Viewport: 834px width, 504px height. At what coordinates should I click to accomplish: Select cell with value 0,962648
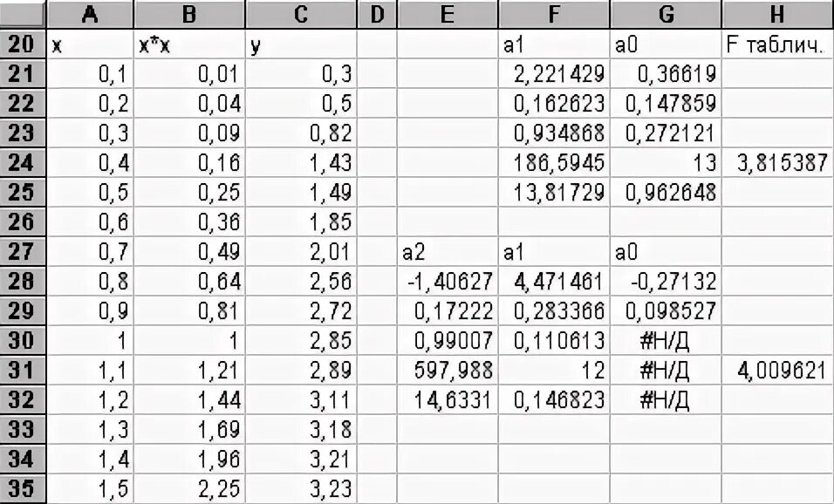[x=666, y=193]
